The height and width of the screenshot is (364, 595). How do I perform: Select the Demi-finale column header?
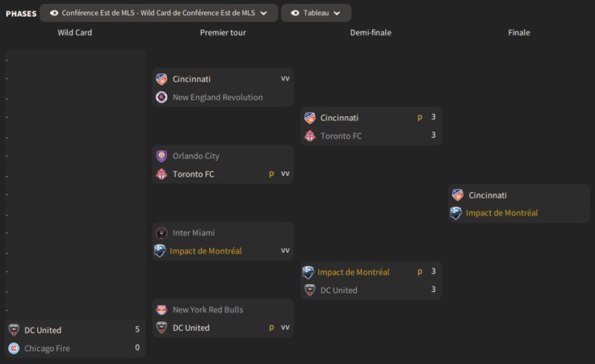371,32
